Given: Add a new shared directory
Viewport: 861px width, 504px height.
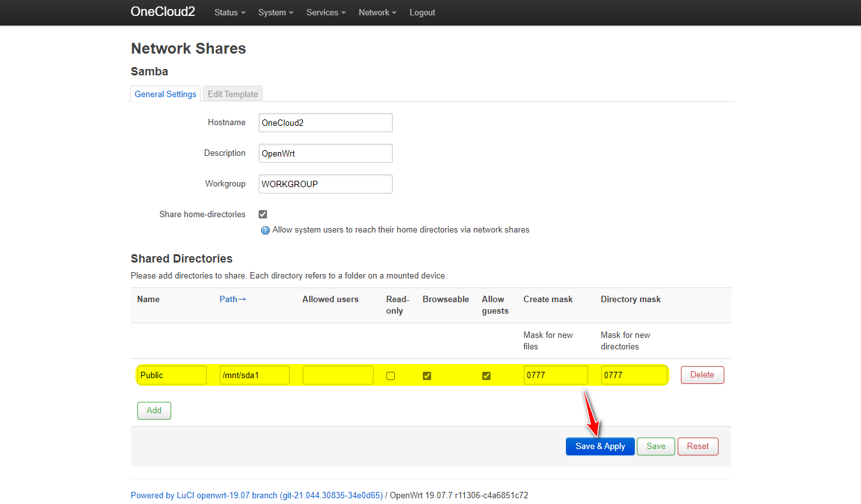Looking at the screenshot, I should click(154, 411).
